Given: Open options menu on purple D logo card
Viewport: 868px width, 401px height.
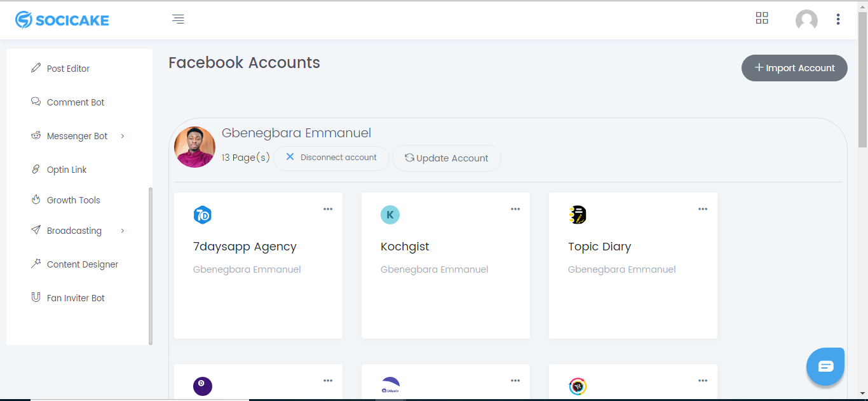Looking at the screenshot, I should [328, 381].
